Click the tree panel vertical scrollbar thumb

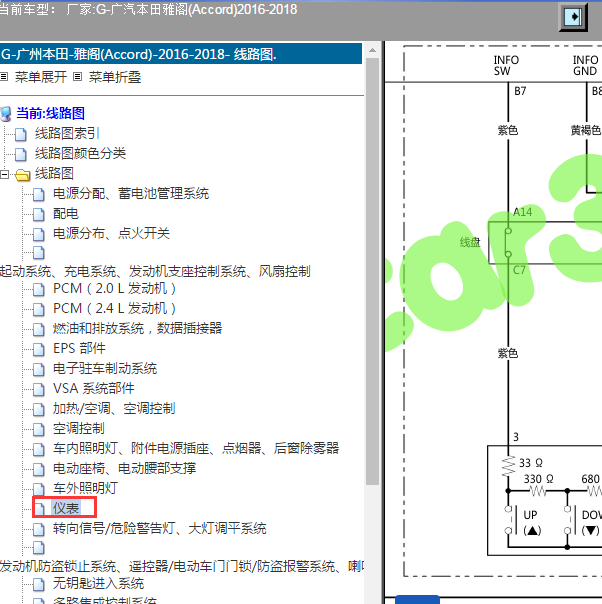[x=372, y=271]
